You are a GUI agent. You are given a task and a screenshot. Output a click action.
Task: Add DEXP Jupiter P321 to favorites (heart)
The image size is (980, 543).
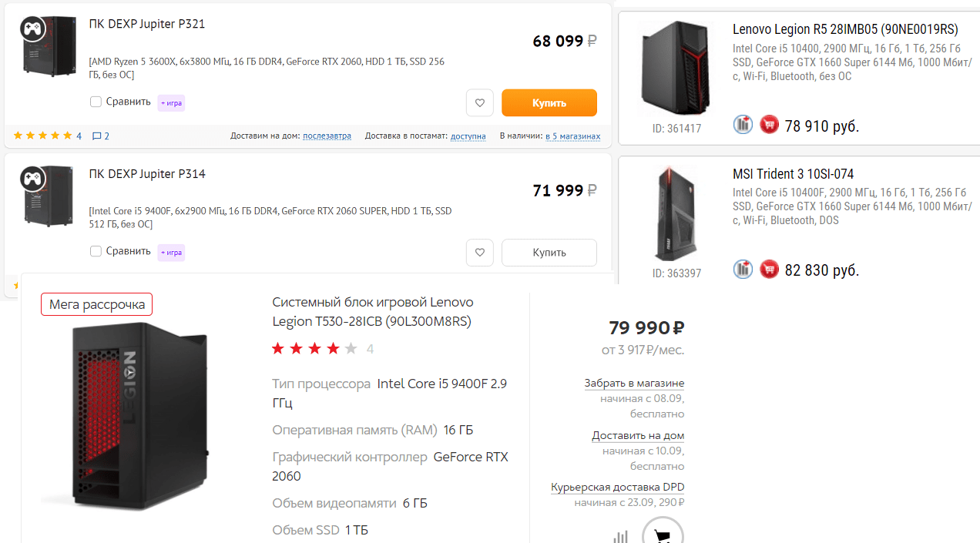(479, 102)
